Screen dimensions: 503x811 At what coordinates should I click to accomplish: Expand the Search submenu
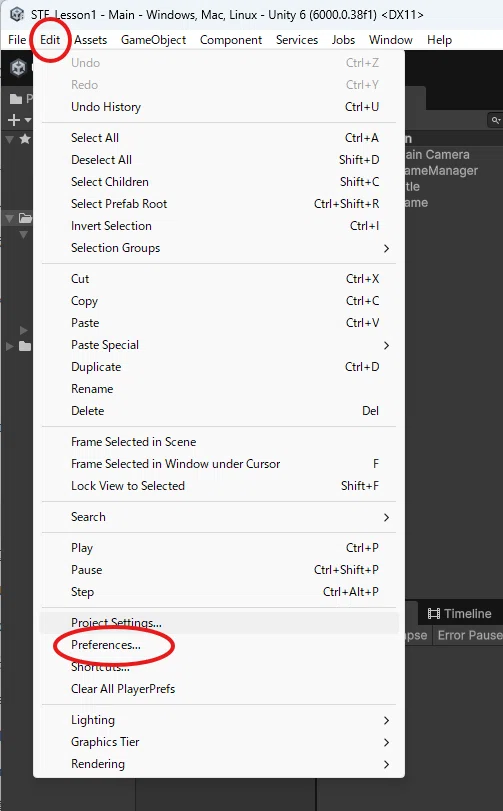pyautogui.click(x=219, y=517)
